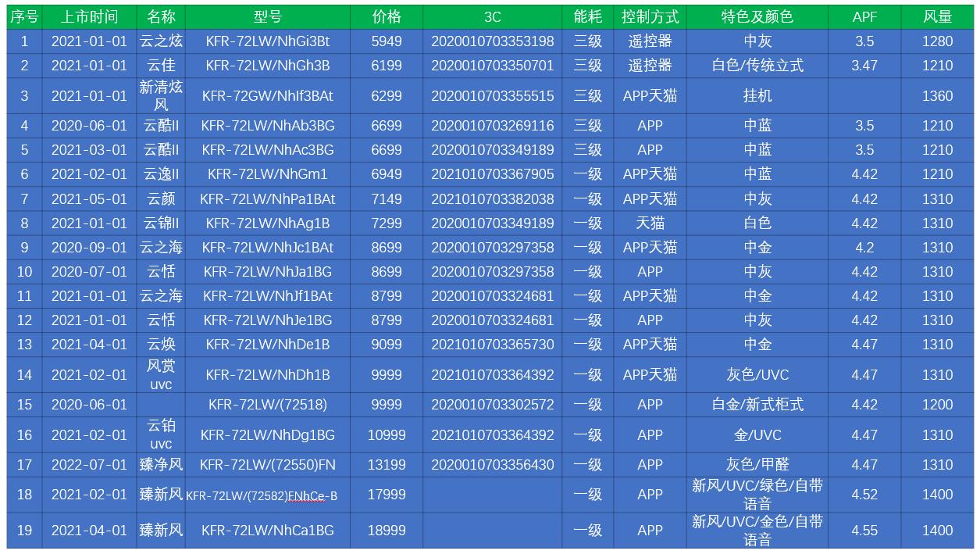
Task: Click the 上市时间 column header
Action: (91, 14)
